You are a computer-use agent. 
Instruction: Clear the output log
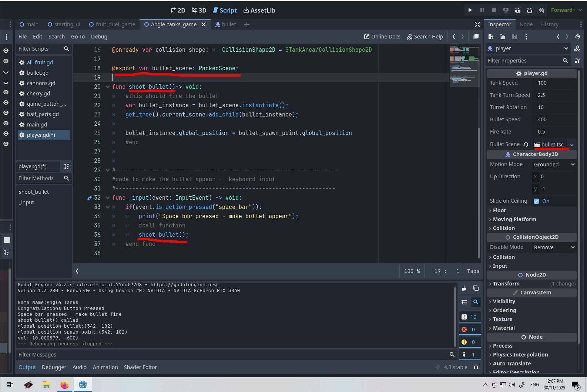tap(464, 288)
